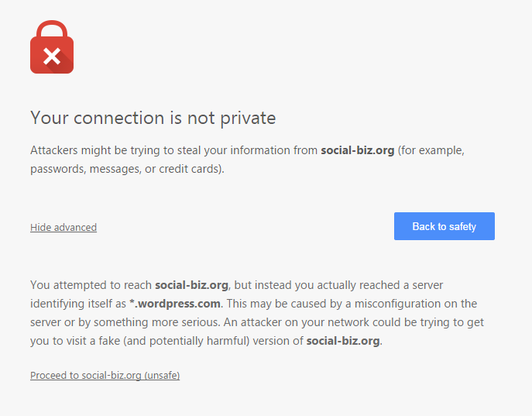This screenshot has height=416, width=532.
Task: Click bold social-biz.org after 'You attempted to reach'
Action: pyautogui.click(x=191, y=285)
